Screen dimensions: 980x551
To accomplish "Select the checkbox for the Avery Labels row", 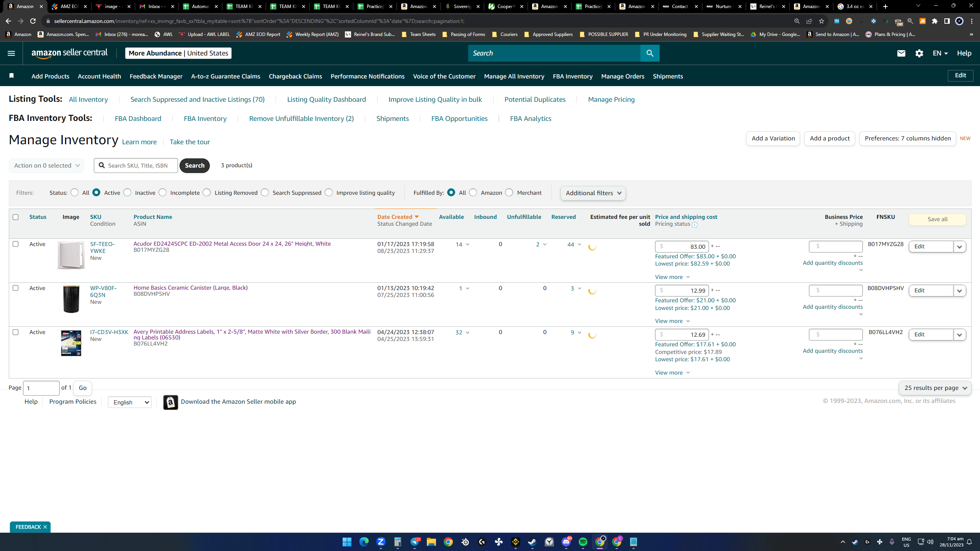I will coord(16,332).
